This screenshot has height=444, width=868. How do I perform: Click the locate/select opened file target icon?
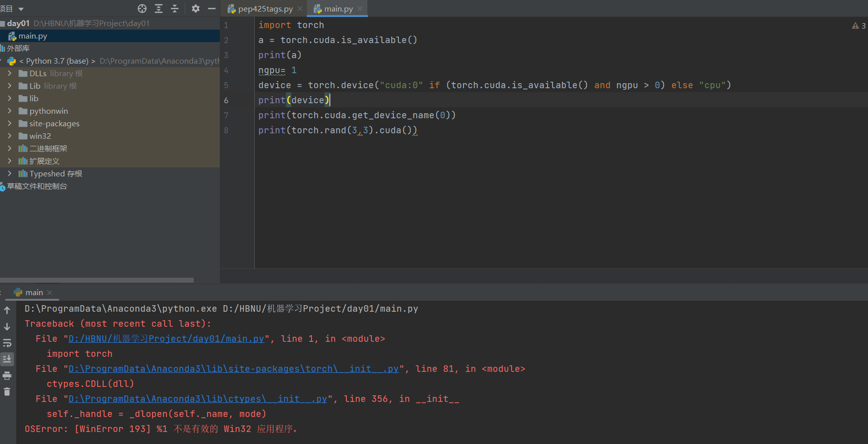142,9
